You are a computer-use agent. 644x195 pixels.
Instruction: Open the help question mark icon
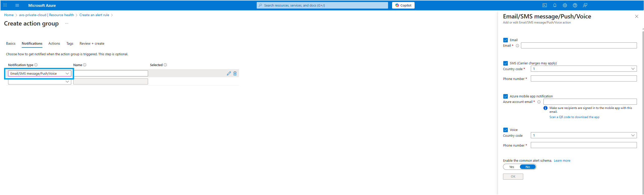click(575, 5)
